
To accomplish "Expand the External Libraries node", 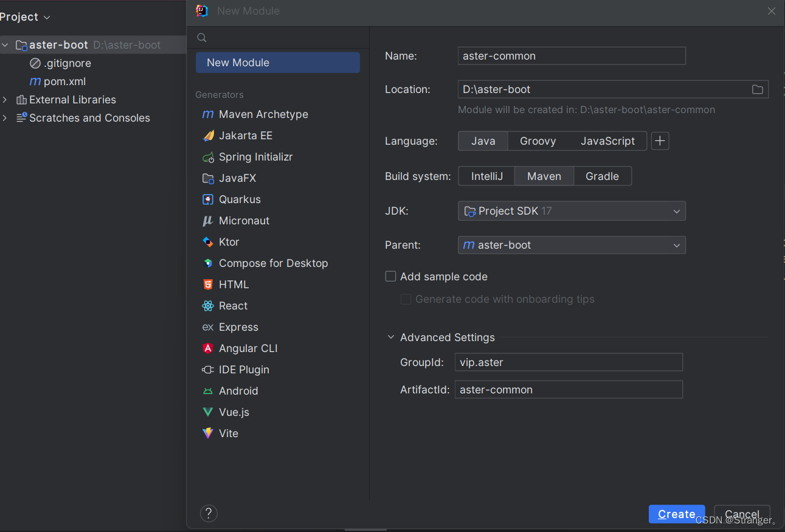I will 5,100.
